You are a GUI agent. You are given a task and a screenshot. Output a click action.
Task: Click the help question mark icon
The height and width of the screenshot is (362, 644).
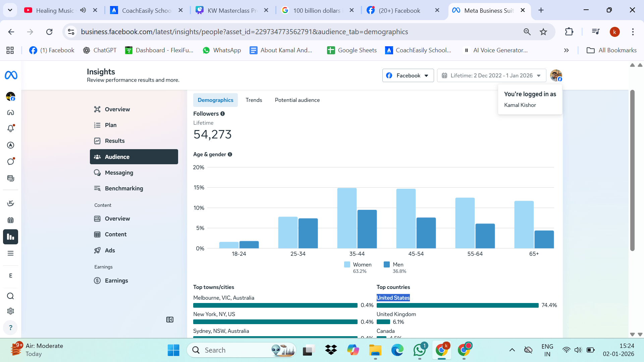click(11, 327)
